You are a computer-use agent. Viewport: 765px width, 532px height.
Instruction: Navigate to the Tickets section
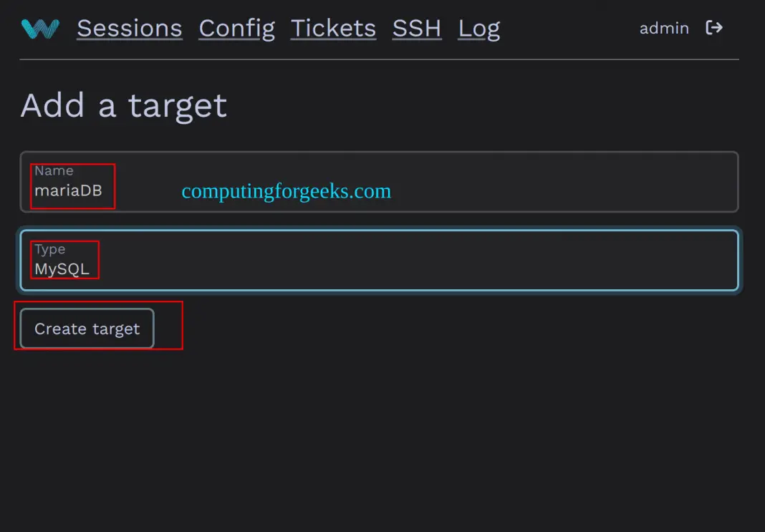[332, 28]
